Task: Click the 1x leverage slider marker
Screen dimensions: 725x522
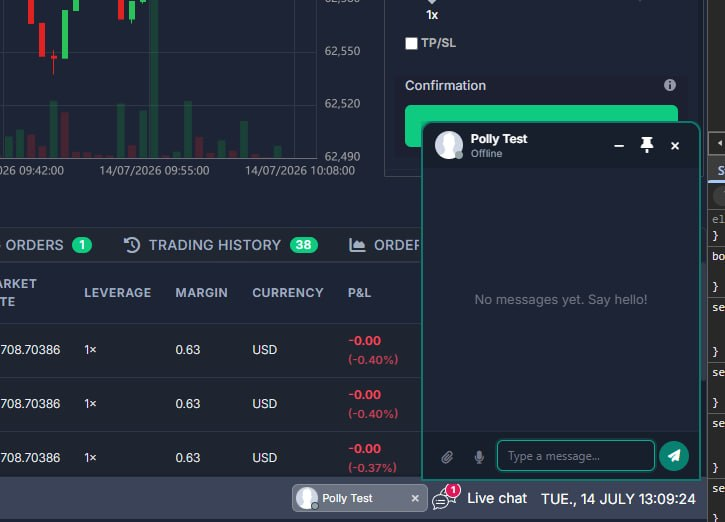Action: pos(432,2)
